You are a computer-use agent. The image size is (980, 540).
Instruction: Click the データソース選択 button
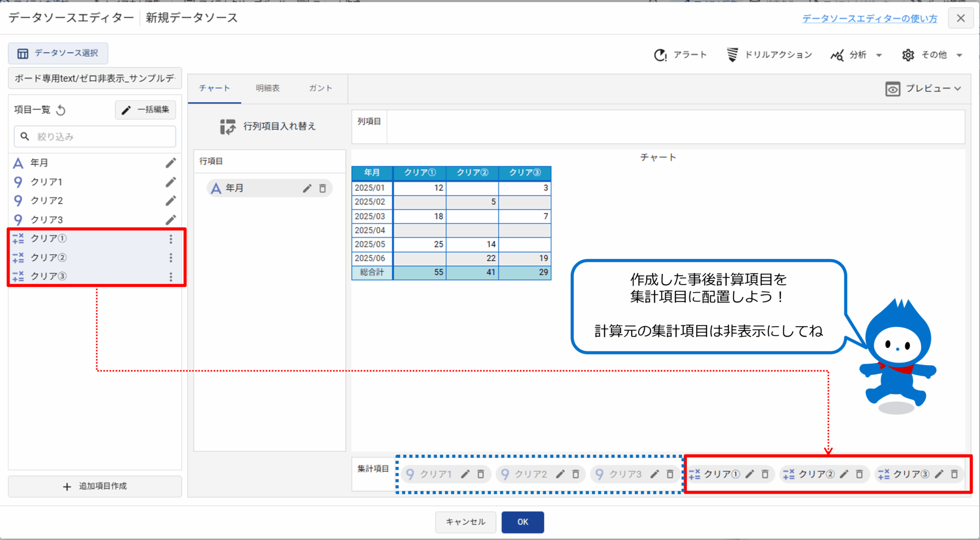click(58, 53)
